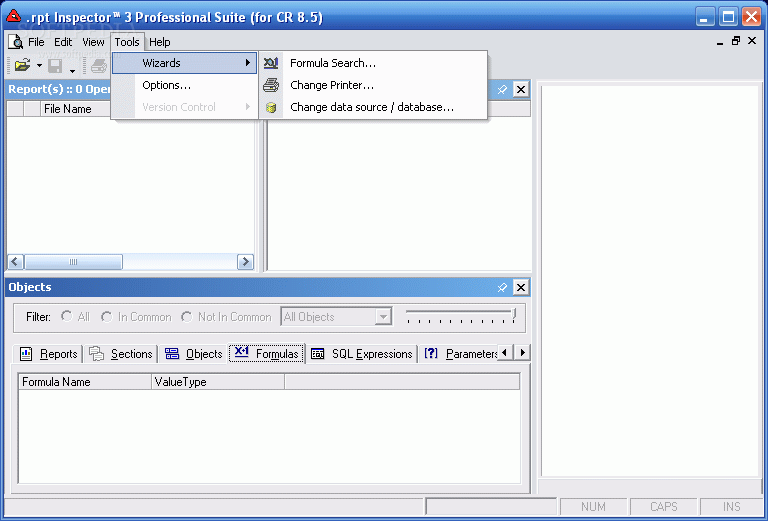Switch to the SQL Expressions tab
This screenshot has width=768, height=521.
pos(361,354)
